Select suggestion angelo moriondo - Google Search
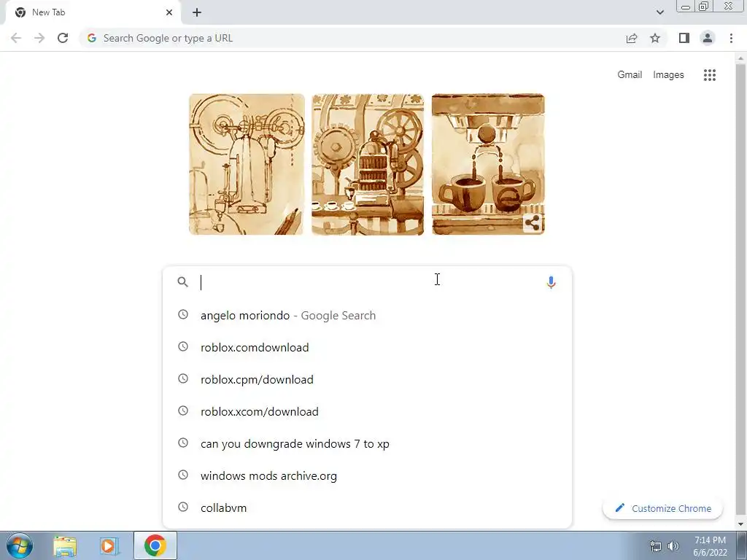The height and width of the screenshot is (560, 747). [367, 315]
